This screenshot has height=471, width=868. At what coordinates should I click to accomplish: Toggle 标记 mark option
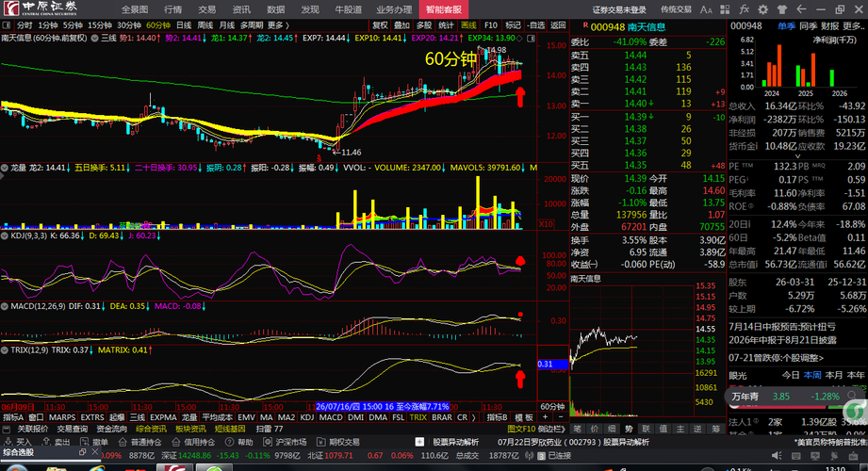(513, 25)
